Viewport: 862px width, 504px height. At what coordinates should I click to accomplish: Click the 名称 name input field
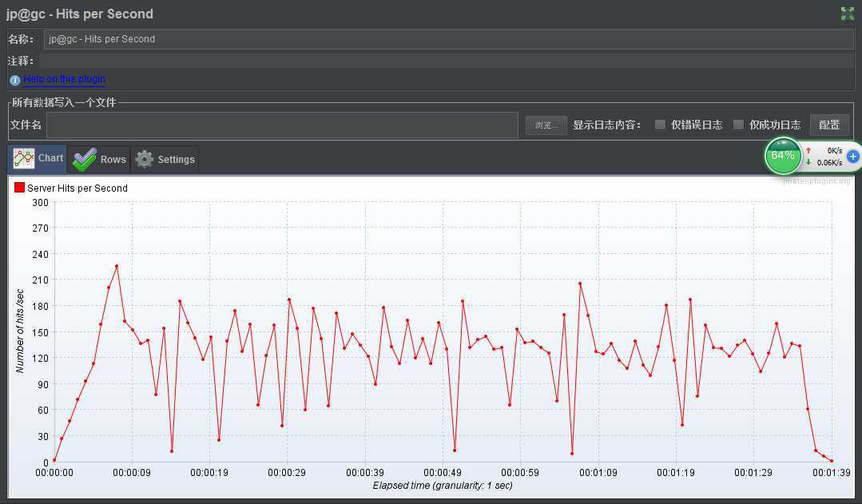click(449, 39)
